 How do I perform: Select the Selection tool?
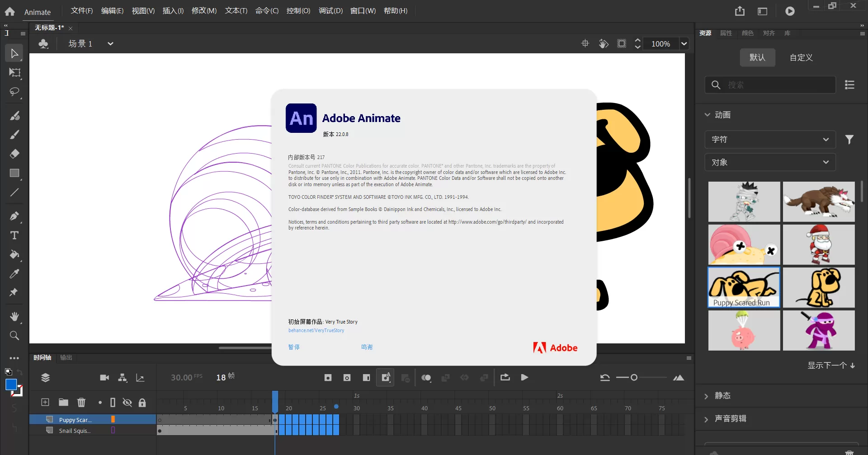pyautogui.click(x=14, y=53)
